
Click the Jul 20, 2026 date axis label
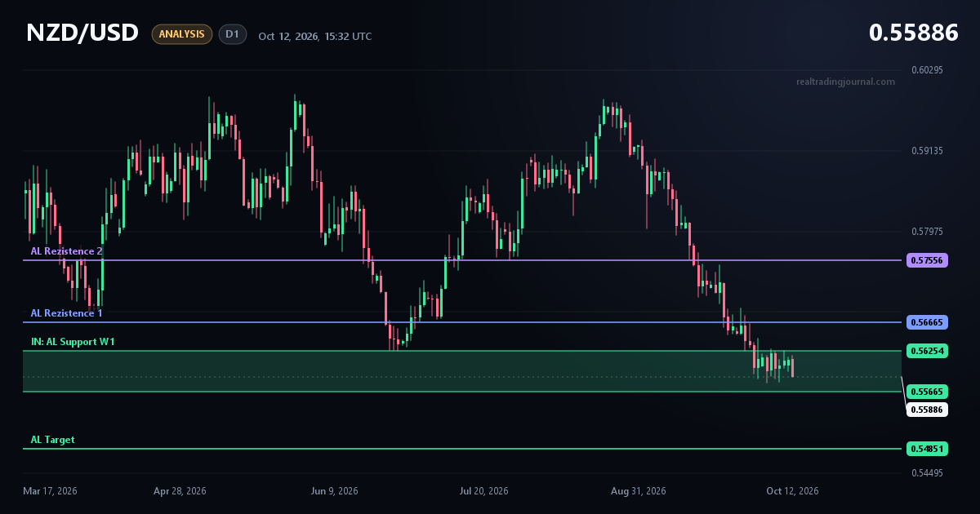pyautogui.click(x=484, y=491)
